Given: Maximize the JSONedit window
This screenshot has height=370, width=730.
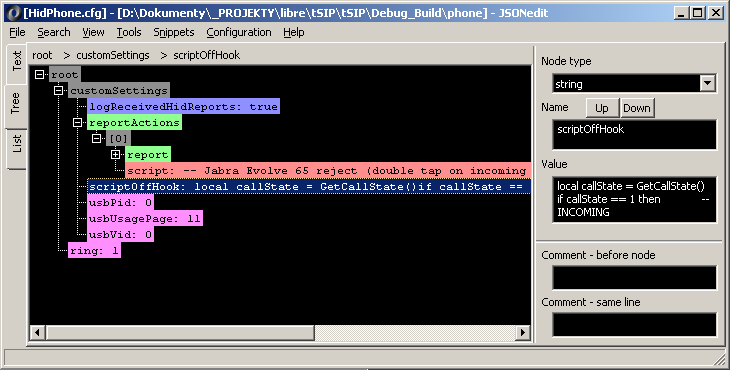Looking at the screenshot, I should click(x=697, y=13).
